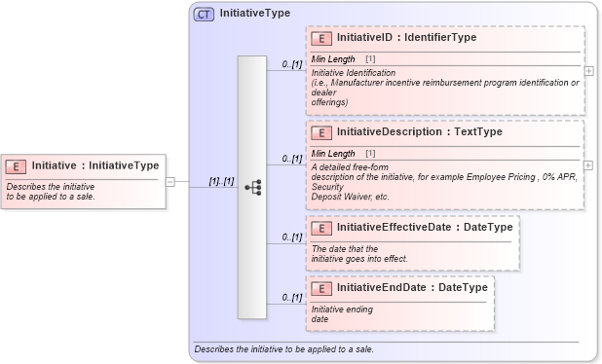Select the sequence compositor icon

tap(253, 188)
